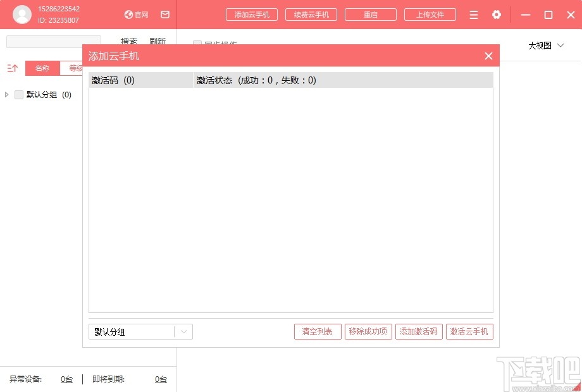Open the hamburger menu icon
This screenshot has width=582, height=392.
pos(473,14)
